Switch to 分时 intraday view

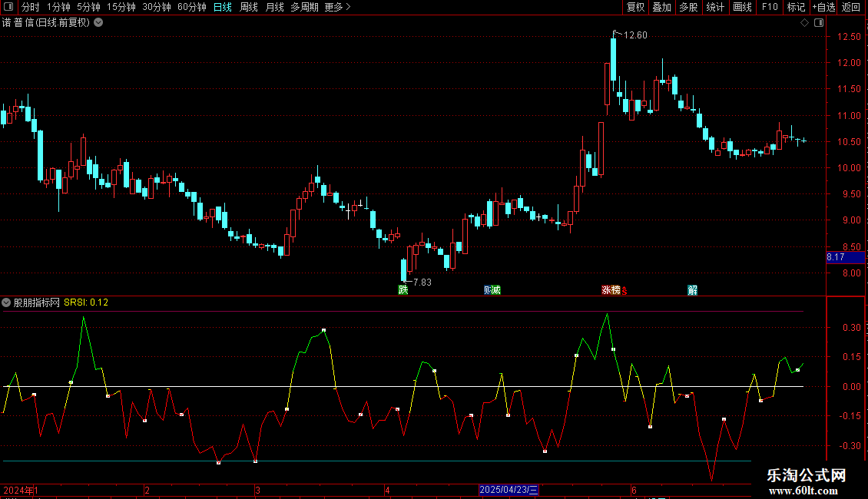(31, 7)
